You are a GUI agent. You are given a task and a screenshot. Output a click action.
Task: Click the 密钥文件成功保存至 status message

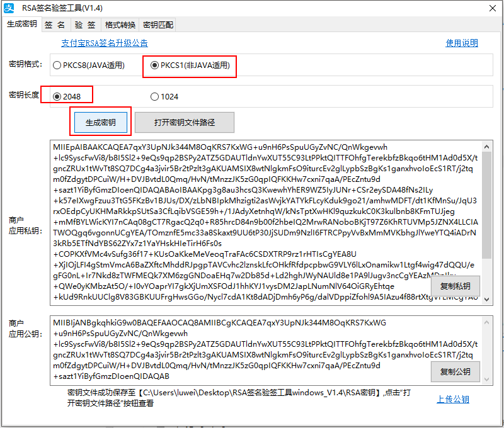(x=239, y=398)
